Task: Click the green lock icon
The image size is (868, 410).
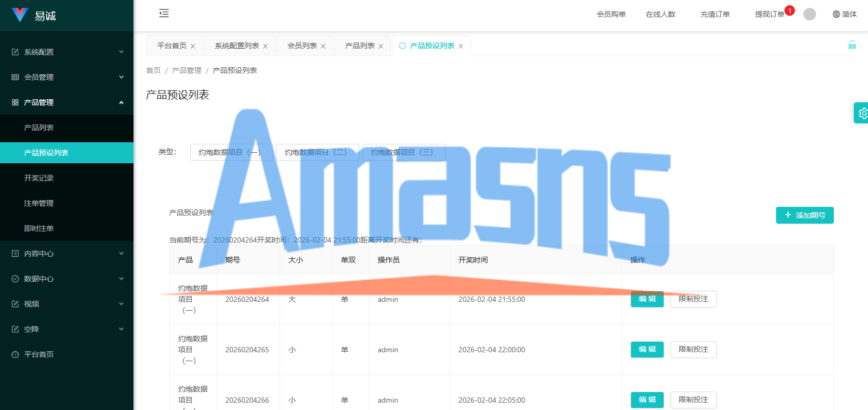Action: click(852, 45)
